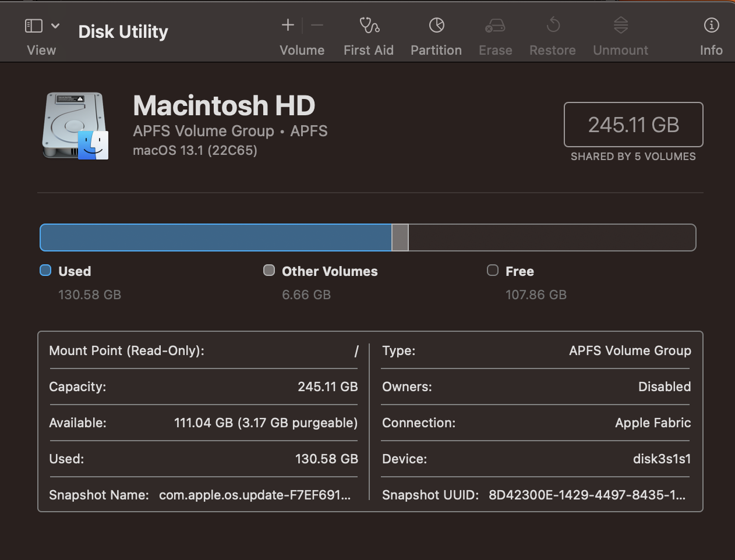
Task: Click snapshot name 'com.apple.os.update-F7EF691…'
Action: (255, 495)
